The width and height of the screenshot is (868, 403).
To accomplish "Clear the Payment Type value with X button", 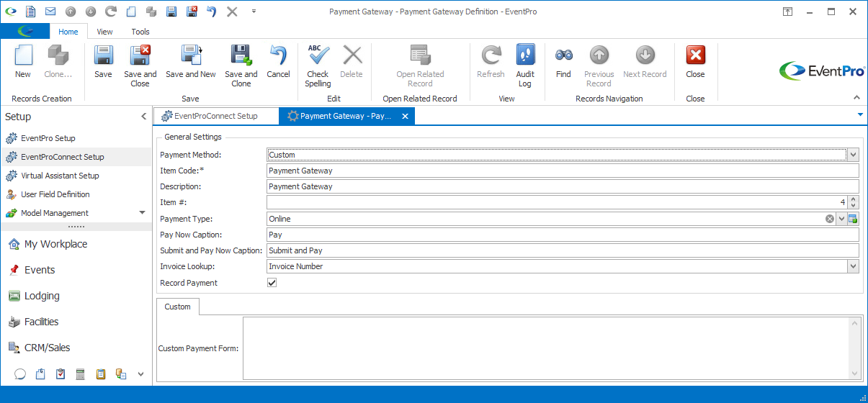I will click(x=830, y=219).
